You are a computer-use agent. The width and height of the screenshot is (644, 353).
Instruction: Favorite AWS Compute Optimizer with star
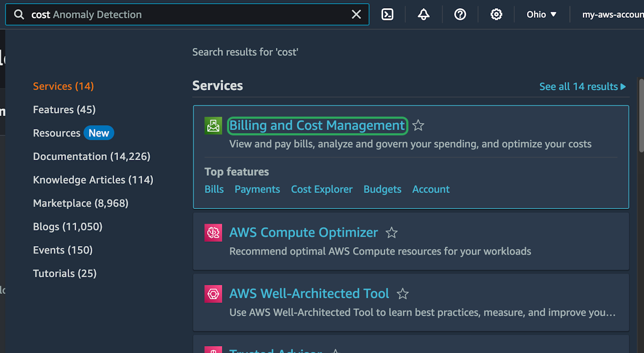coord(392,233)
